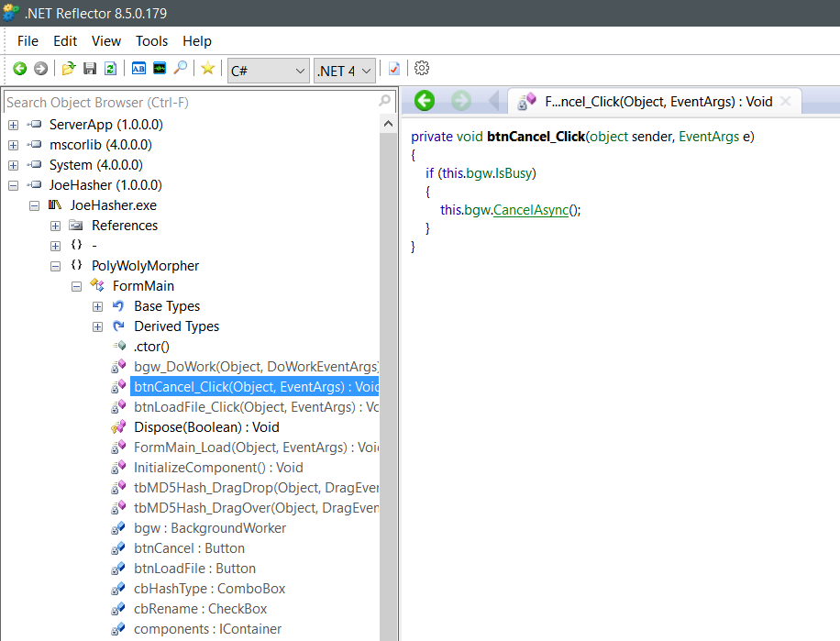Click the floppy disk save icon
The image size is (840, 641).
pyautogui.click(x=90, y=69)
